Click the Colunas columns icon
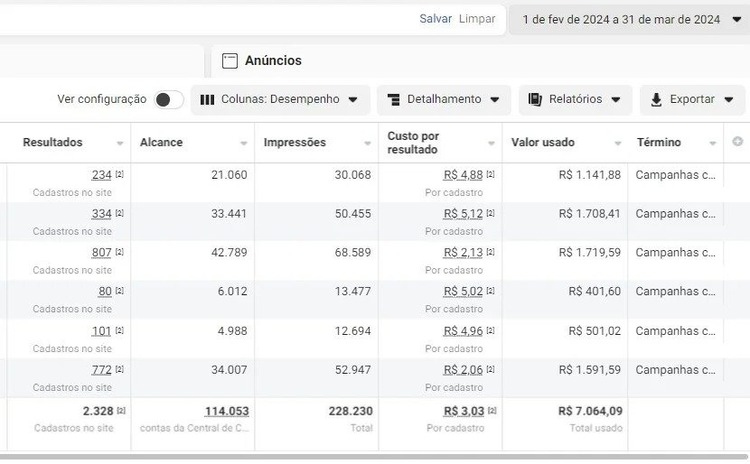Screen dimensions: 750x464 coord(207,99)
